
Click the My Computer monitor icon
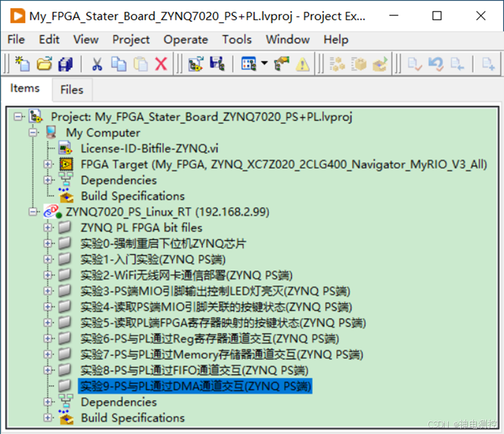[x=51, y=132]
